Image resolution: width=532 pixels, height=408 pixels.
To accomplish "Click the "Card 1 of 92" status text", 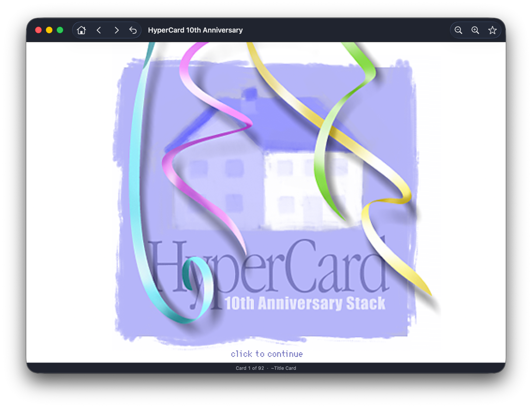I will [x=250, y=368].
